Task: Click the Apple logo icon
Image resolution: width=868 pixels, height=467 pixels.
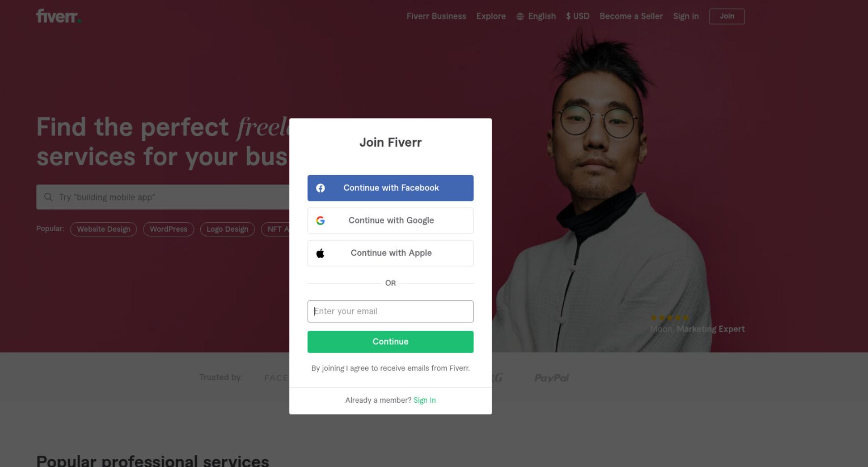Action: (x=321, y=253)
